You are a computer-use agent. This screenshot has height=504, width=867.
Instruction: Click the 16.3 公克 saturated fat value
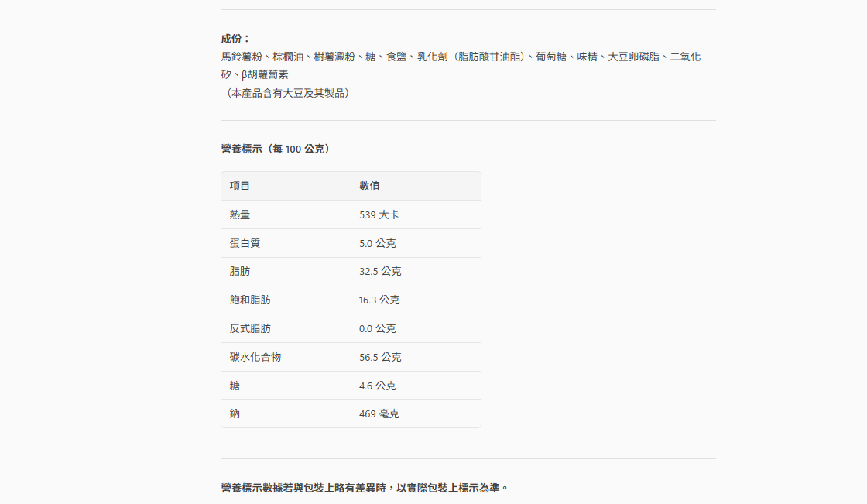pos(379,300)
